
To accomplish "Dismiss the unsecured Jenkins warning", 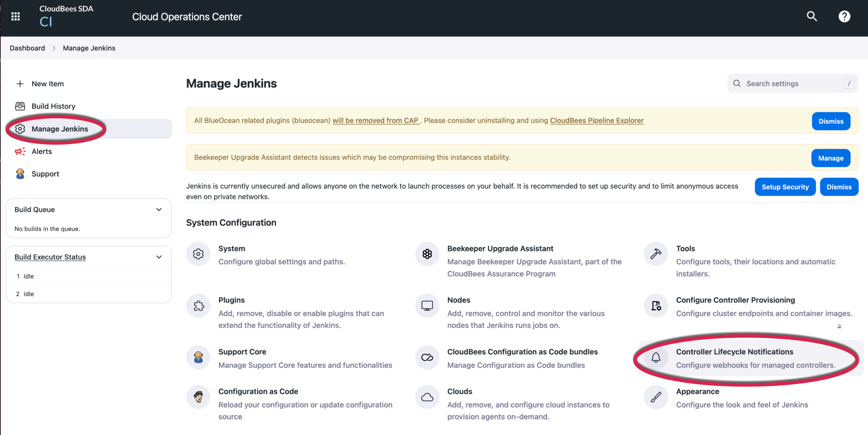I will point(839,187).
